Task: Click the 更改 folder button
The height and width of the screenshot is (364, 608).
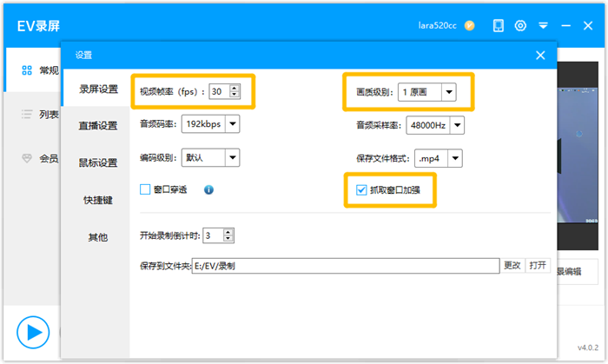Action: [512, 266]
